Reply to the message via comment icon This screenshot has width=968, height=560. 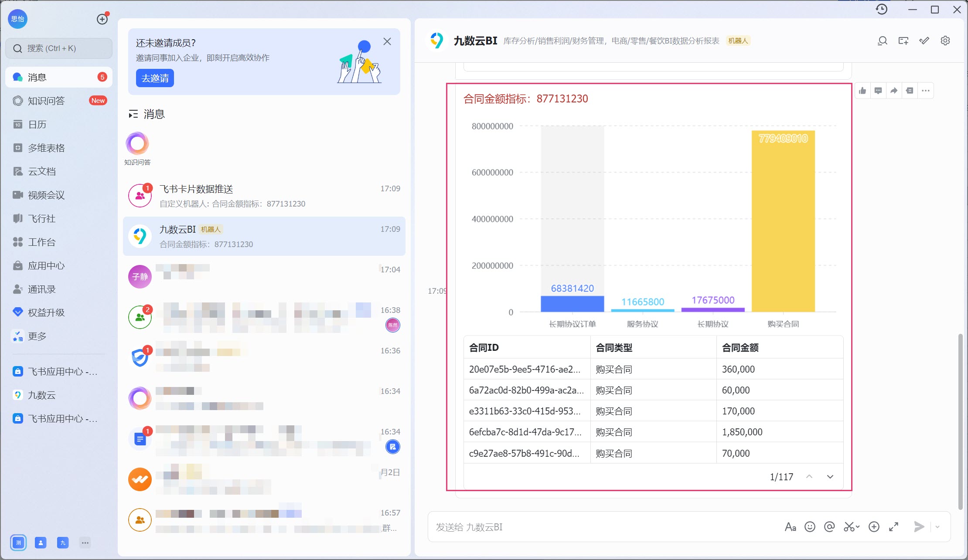pyautogui.click(x=878, y=91)
